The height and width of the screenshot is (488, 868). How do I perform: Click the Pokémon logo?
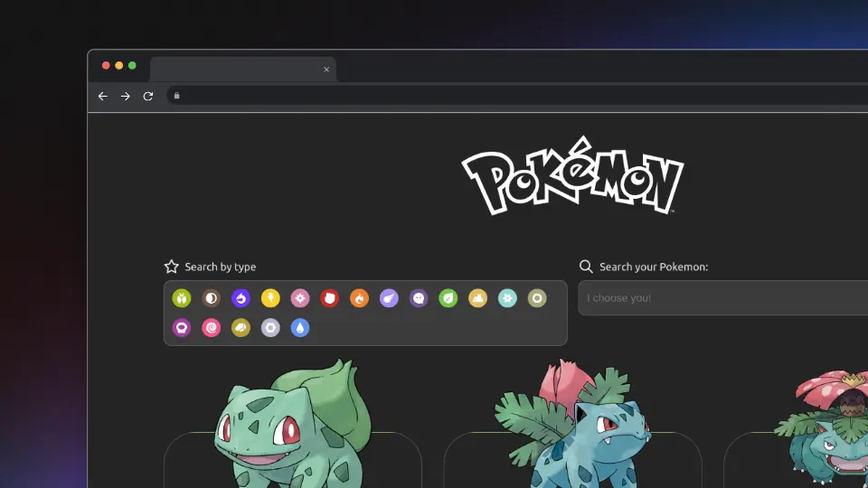pos(573,175)
